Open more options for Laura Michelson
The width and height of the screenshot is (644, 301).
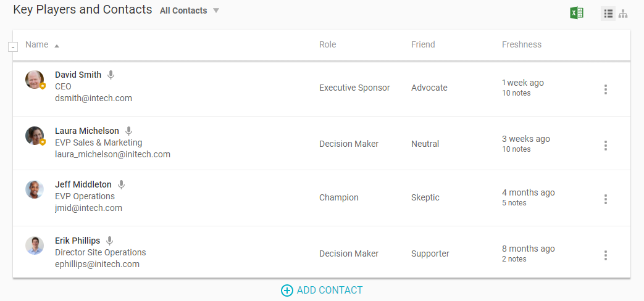click(605, 146)
